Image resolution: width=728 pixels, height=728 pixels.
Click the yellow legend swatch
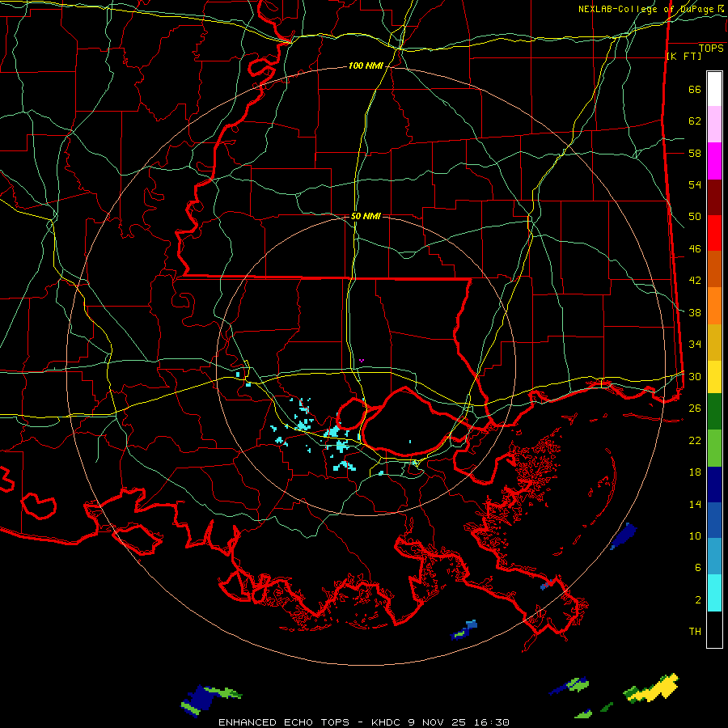[714, 377]
